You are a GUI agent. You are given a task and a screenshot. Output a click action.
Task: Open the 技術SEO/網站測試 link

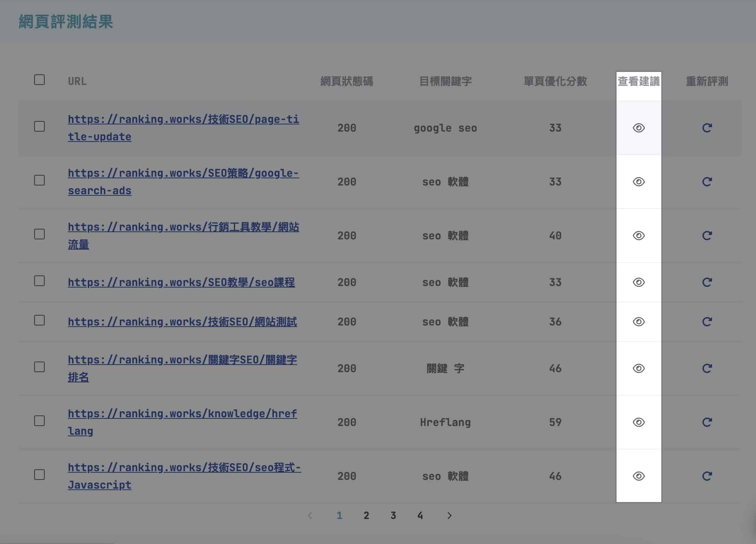[182, 322]
